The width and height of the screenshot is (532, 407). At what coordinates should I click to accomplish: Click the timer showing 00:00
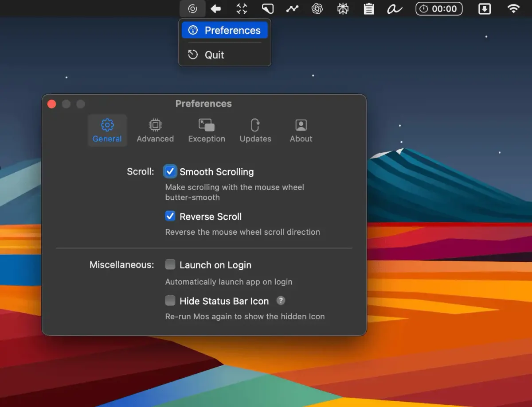439,9
